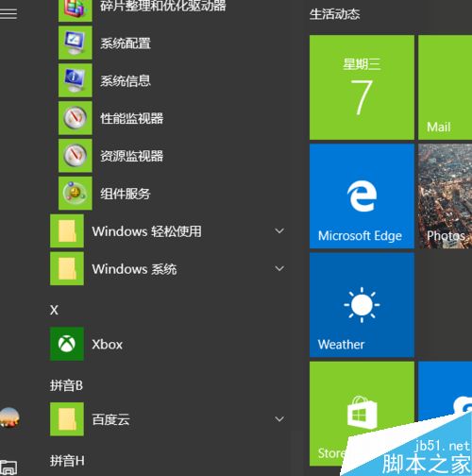Click the 拼音H section header

[67, 461]
